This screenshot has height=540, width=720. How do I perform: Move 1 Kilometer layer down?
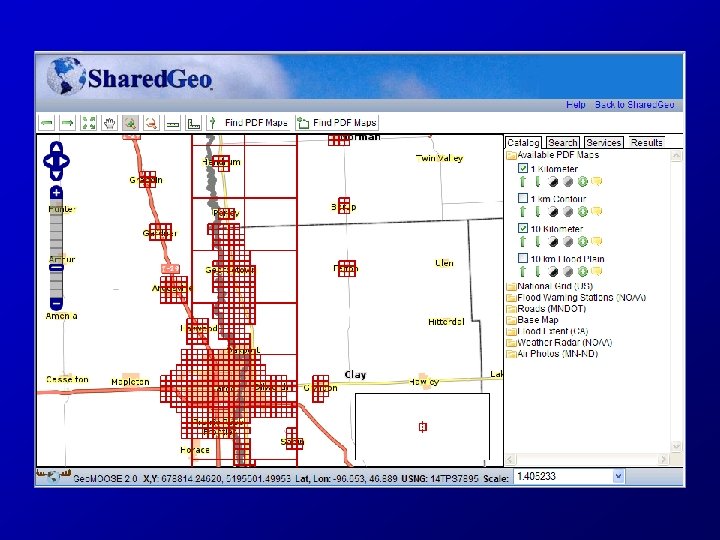537,182
